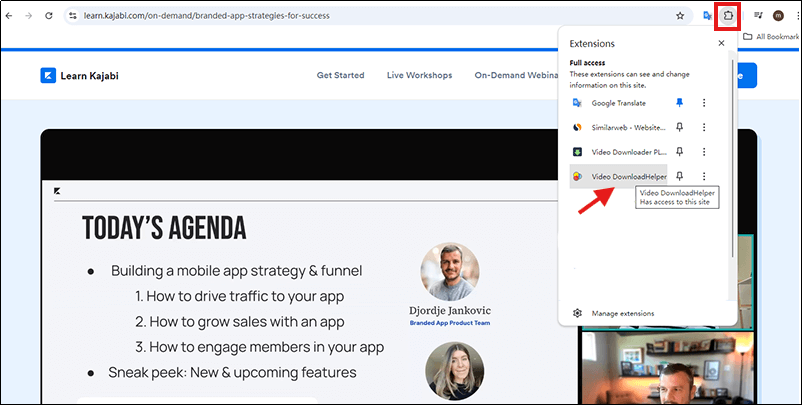Bookmark this page with the star icon
803x406 pixels.
click(680, 16)
